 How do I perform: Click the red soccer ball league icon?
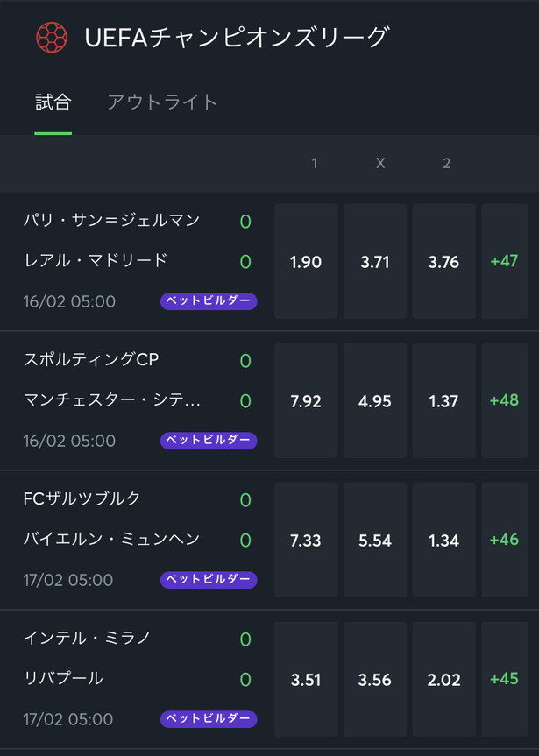coord(52,38)
